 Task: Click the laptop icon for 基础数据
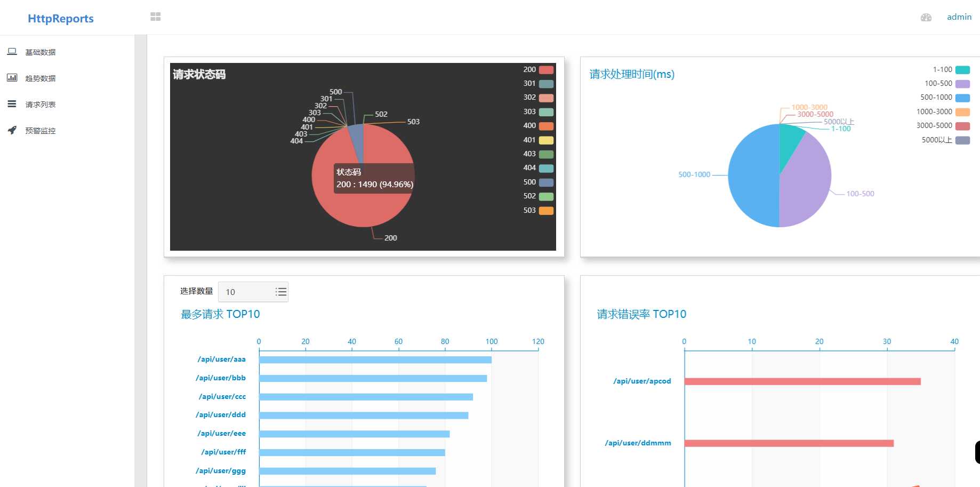coord(12,52)
